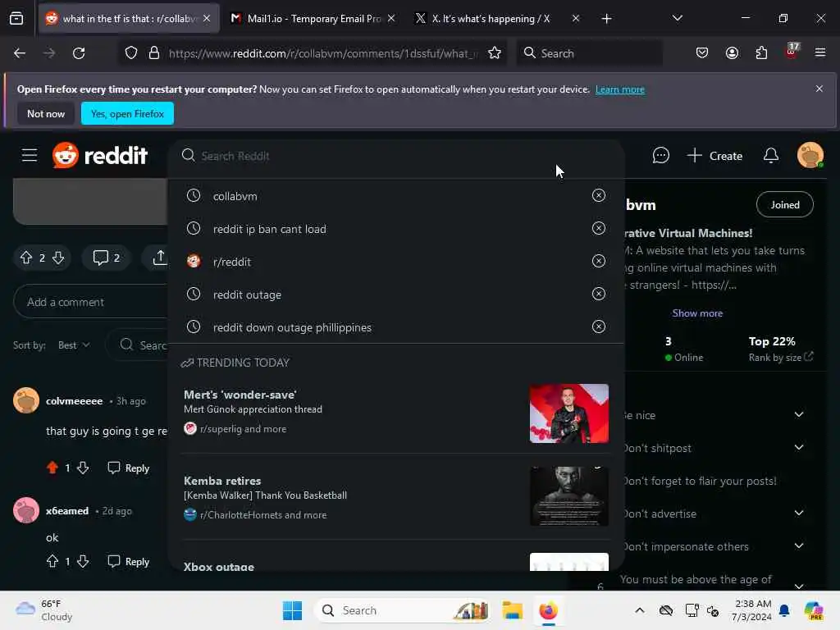This screenshot has height=630, width=840.
Task: Click the Joined button
Action: [x=785, y=204]
